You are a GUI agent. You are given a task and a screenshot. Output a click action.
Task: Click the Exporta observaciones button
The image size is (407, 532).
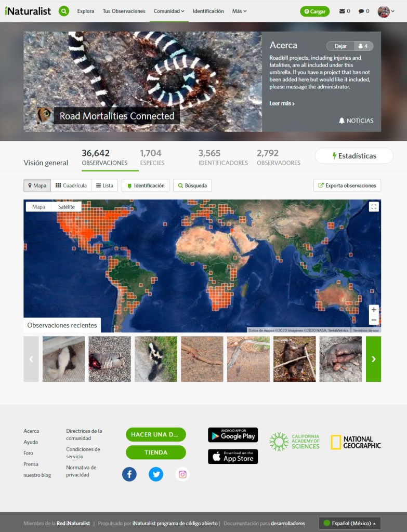click(347, 185)
